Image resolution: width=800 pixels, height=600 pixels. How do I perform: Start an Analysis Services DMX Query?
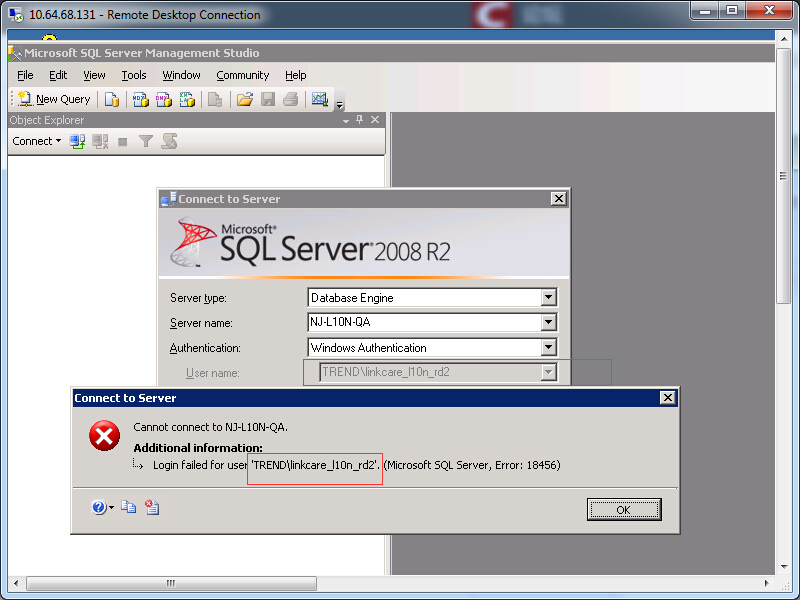164,99
